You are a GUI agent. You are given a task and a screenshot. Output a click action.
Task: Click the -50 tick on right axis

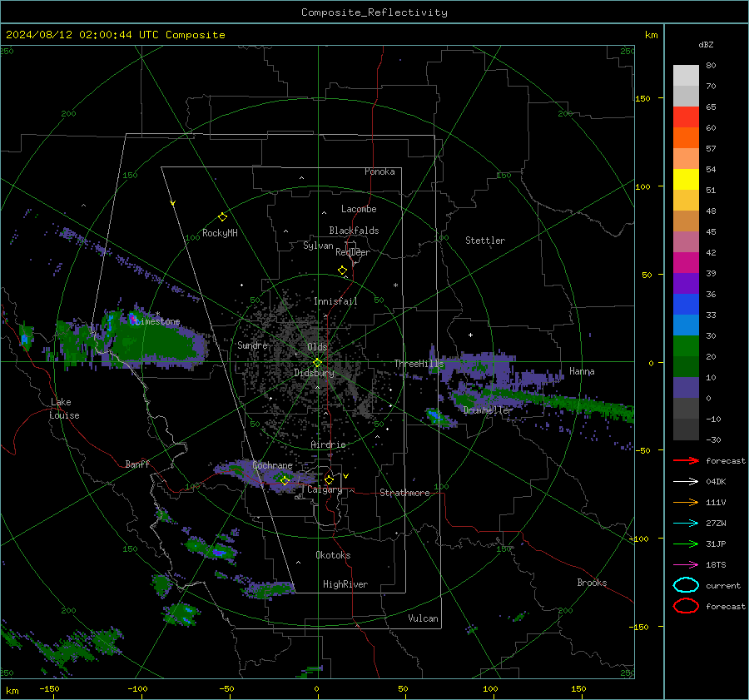point(642,450)
